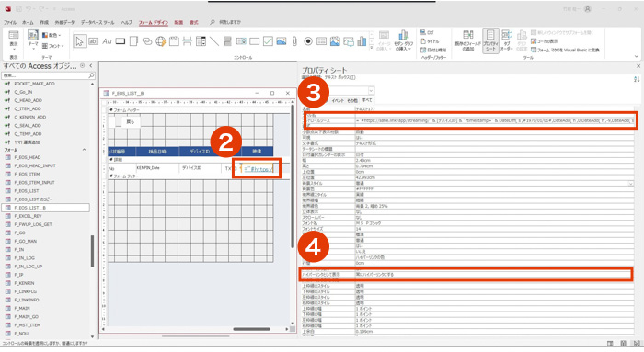Open the Help tab
Viewport: 644px width, 352px height.
[127, 23]
